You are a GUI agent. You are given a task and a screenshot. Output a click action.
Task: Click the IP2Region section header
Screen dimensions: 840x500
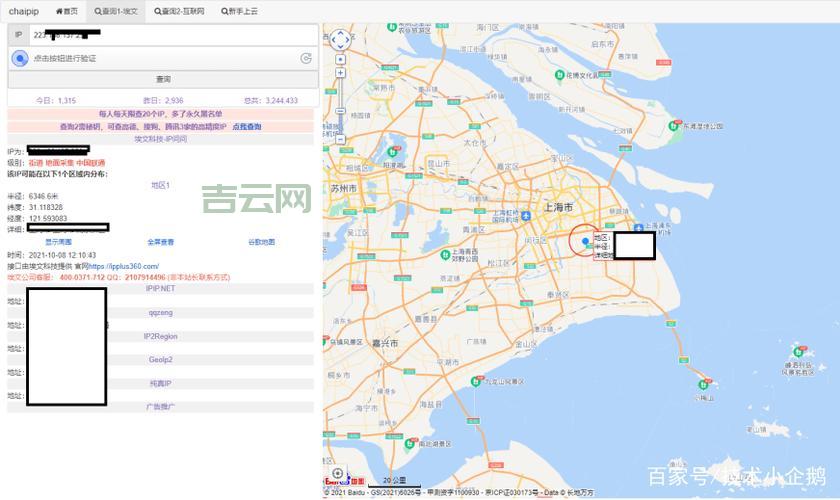tap(160, 337)
